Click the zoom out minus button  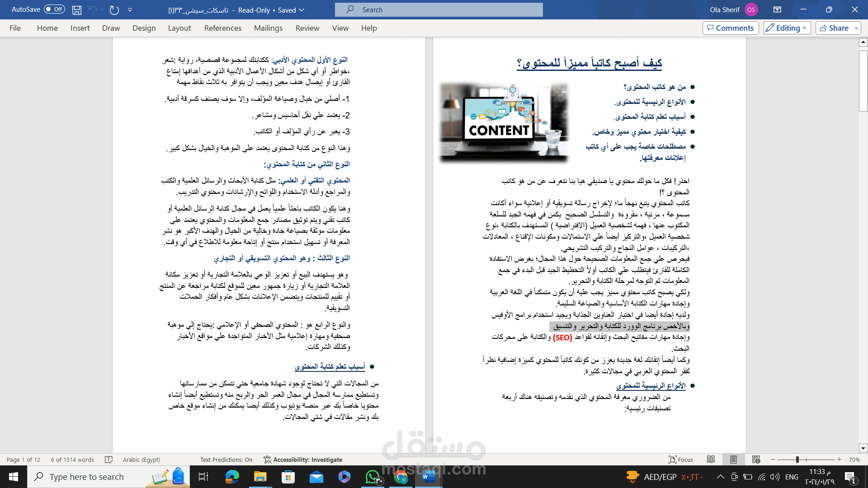pyautogui.click(x=773, y=460)
